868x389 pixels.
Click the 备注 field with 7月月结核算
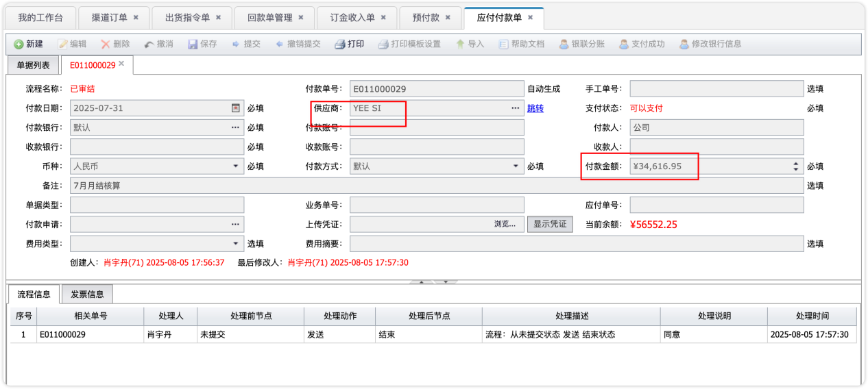pyautogui.click(x=437, y=186)
